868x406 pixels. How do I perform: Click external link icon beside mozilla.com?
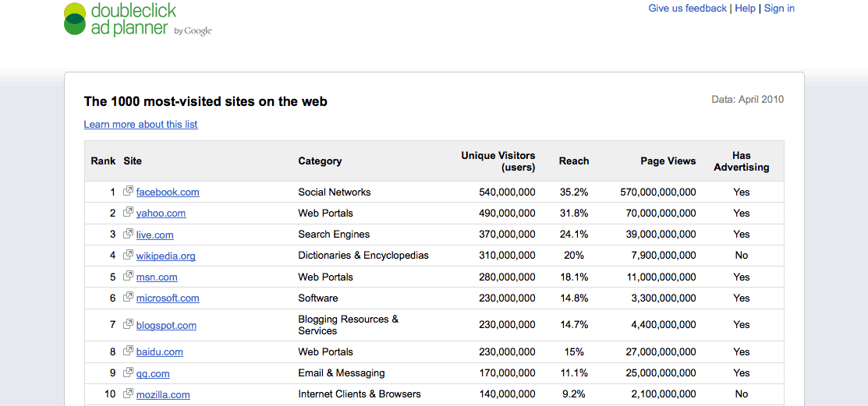pos(128,394)
